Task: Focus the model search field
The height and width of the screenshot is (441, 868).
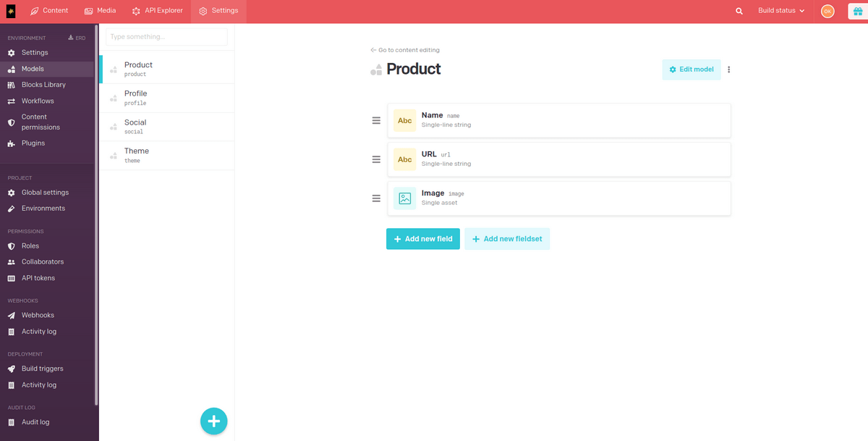Action: click(166, 37)
